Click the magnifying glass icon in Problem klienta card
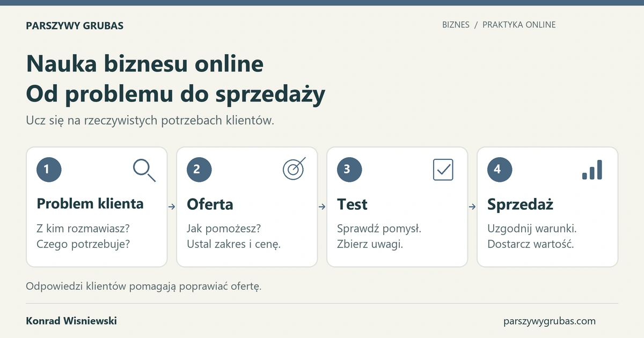The image size is (644, 338). (x=144, y=170)
